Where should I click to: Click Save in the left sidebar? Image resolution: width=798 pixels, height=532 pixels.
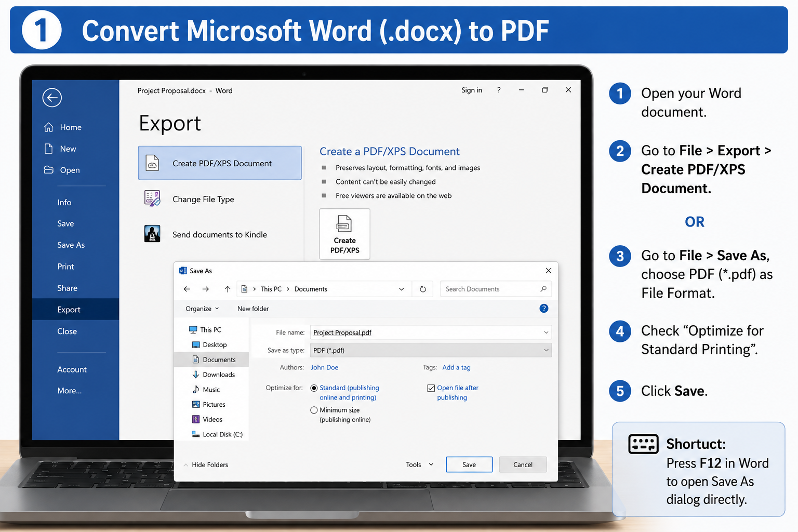[65, 223]
